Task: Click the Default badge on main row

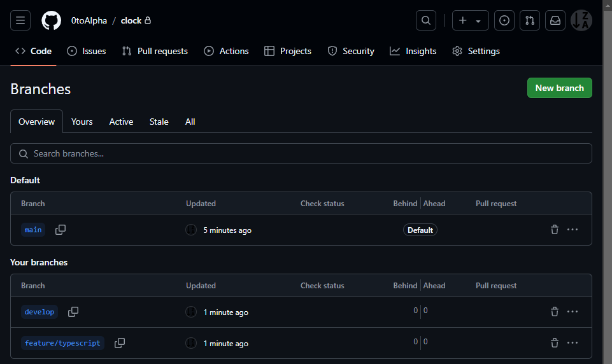Action: click(420, 230)
